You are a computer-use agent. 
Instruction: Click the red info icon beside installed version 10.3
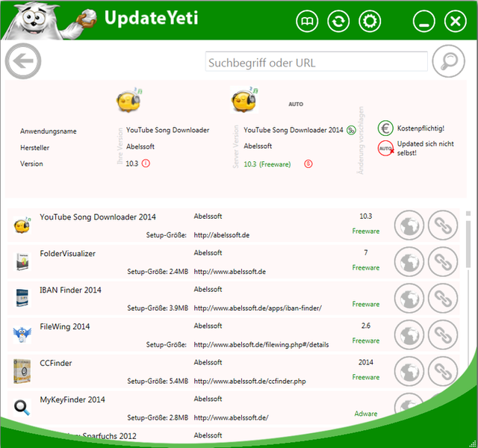pos(146,164)
